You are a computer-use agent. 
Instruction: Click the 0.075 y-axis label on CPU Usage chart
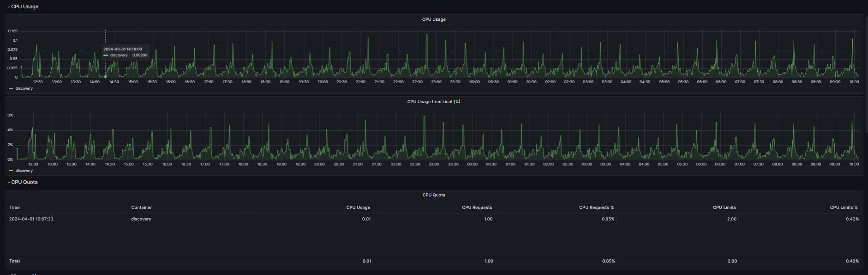pos(13,49)
